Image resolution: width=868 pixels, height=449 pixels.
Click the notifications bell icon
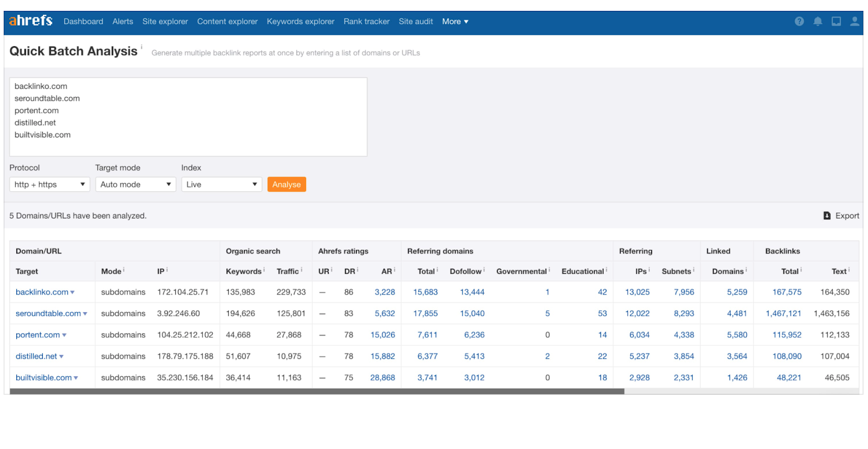[x=818, y=21]
